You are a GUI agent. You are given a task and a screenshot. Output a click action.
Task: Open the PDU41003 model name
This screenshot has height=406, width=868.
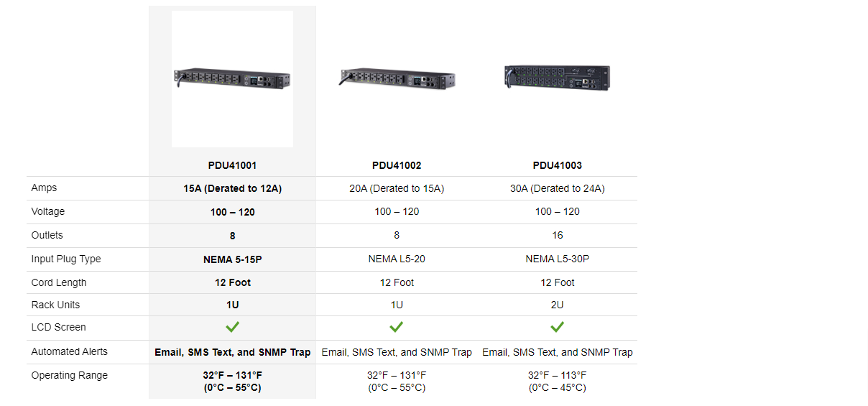point(557,165)
